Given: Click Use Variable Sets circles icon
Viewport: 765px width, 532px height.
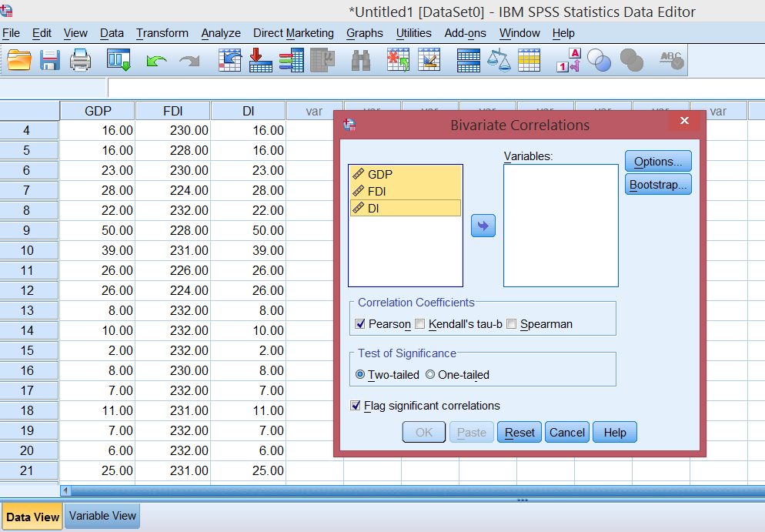Looking at the screenshot, I should click(599, 61).
